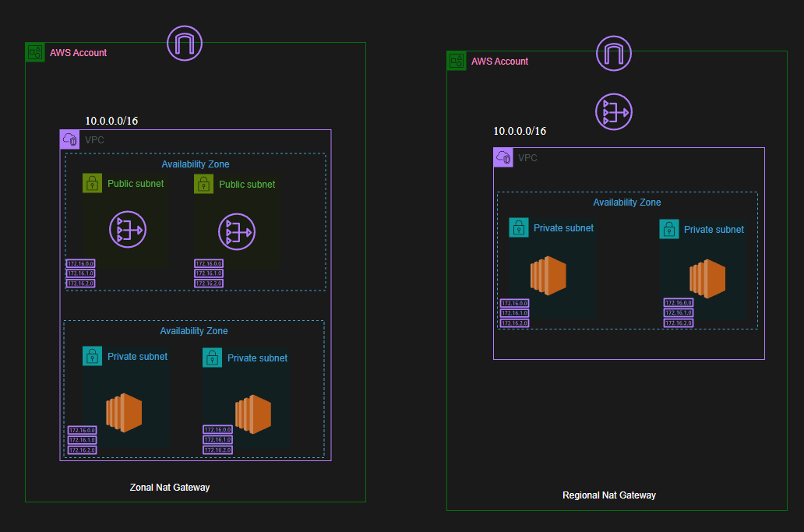Click the 10.0.0.0/16 label above the left VPC
This screenshot has width=804, height=532.
coord(111,121)
